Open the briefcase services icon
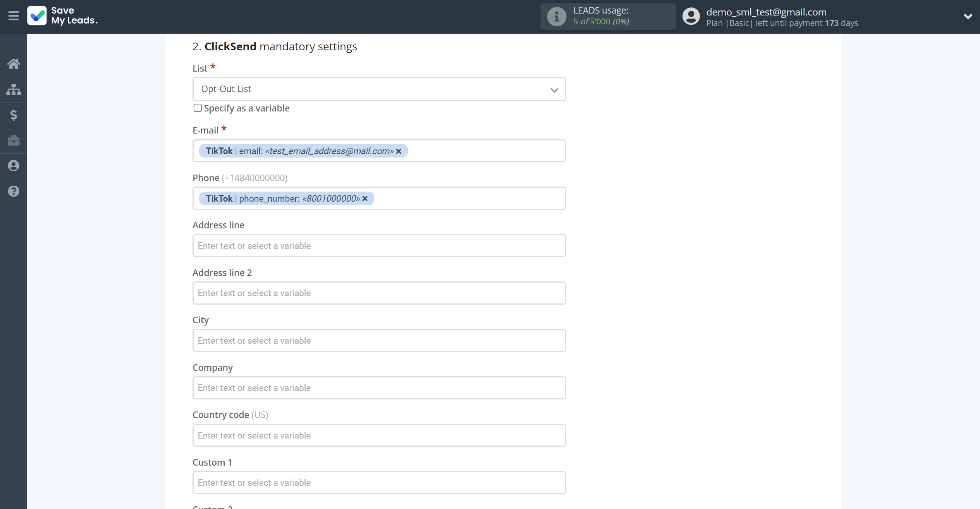This screenshot has width=980, height=509. (x=14, y=140)
